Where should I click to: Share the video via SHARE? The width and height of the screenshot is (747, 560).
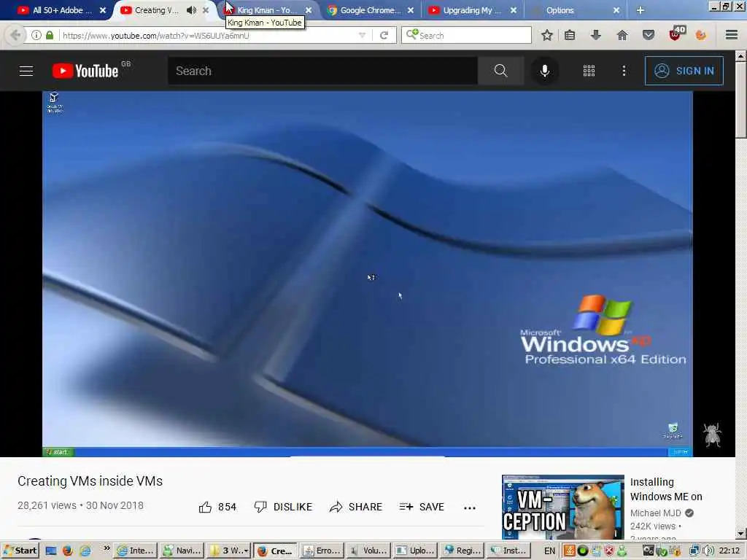(356, 507)
